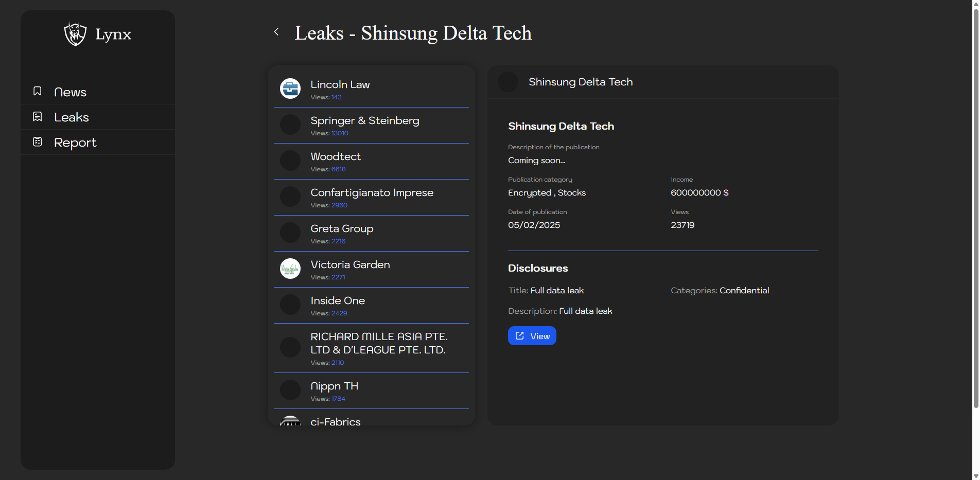The height and width of the screenshot is (480, 980).
Task: Open the News page from sidebar
Action: 70,92
